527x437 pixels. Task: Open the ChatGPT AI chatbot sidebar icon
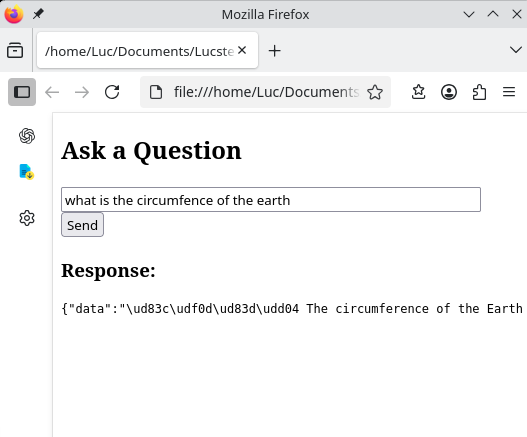(x=27, y=136)
